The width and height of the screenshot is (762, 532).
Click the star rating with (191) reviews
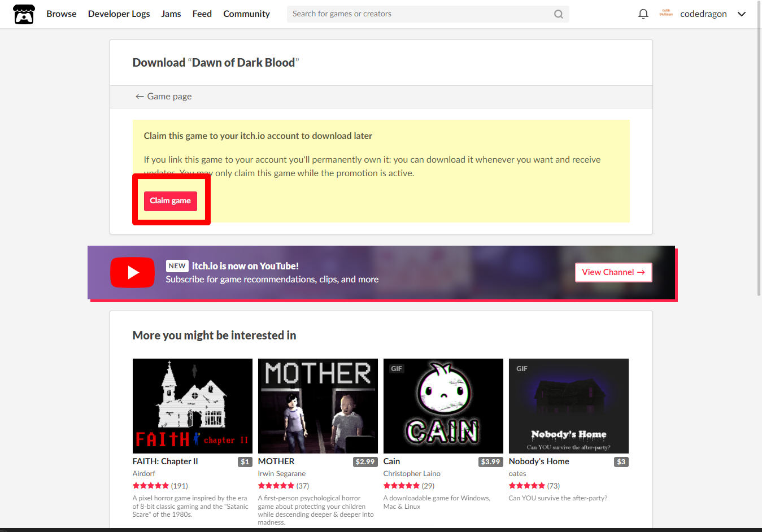pyautogui.click(x=160, y=486)
